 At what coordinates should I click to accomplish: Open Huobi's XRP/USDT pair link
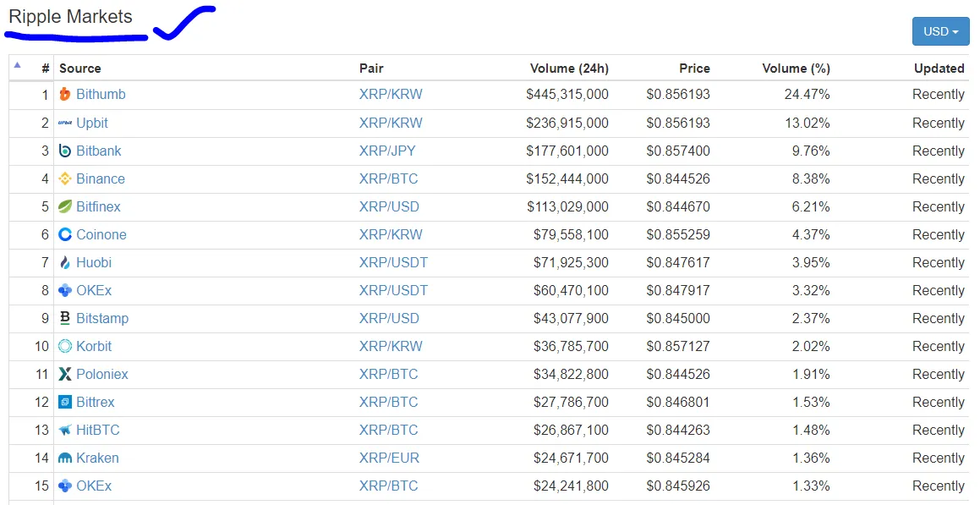[x=394, y=262]
